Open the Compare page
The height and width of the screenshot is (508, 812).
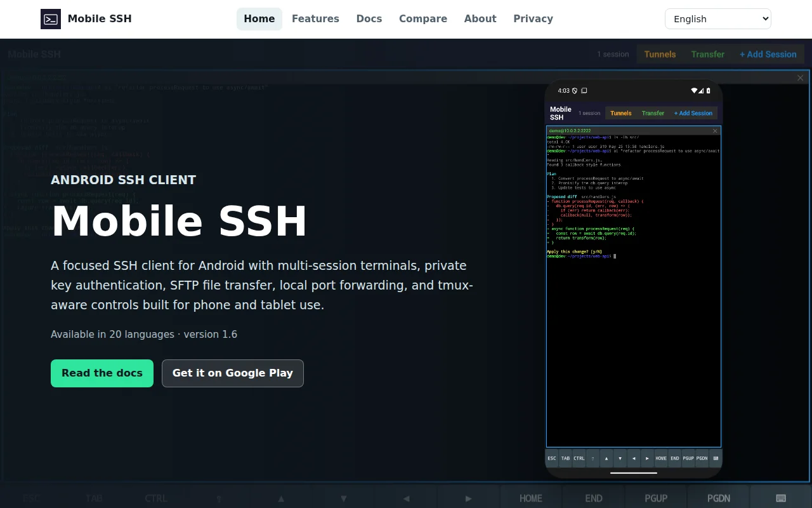[423, 19]
